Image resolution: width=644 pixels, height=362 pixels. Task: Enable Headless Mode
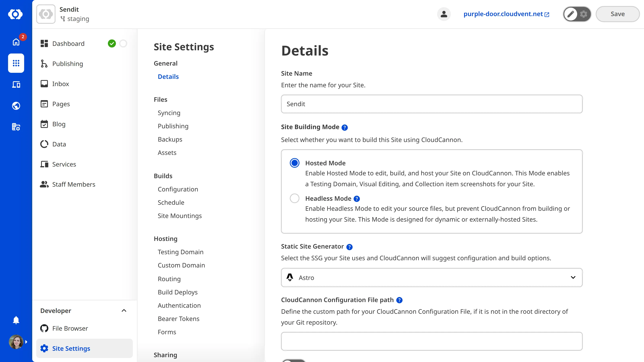[294, 198]
